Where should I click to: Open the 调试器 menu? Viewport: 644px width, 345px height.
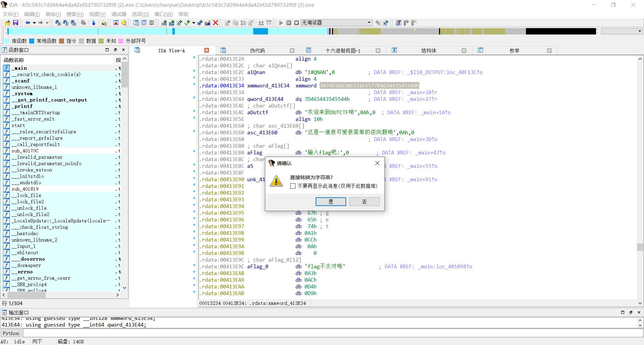[x=118, y=14]
